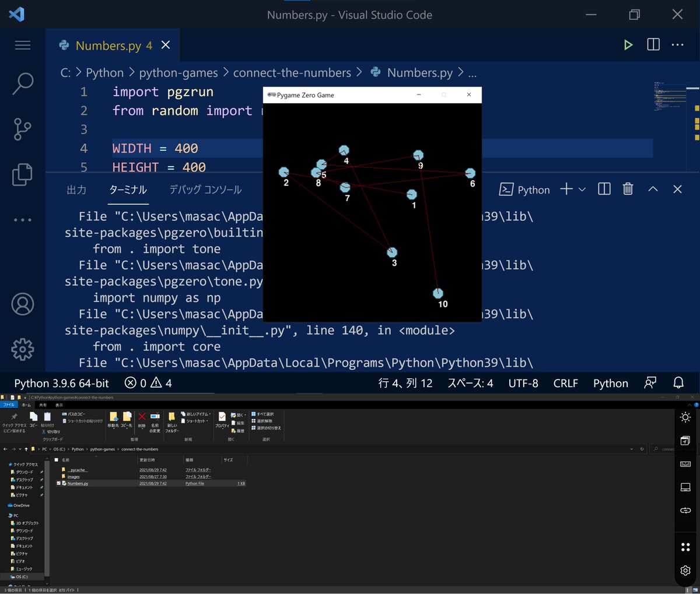Kill terminal with the trash icon
The image size is (700, 594).
tap(628, 189)
